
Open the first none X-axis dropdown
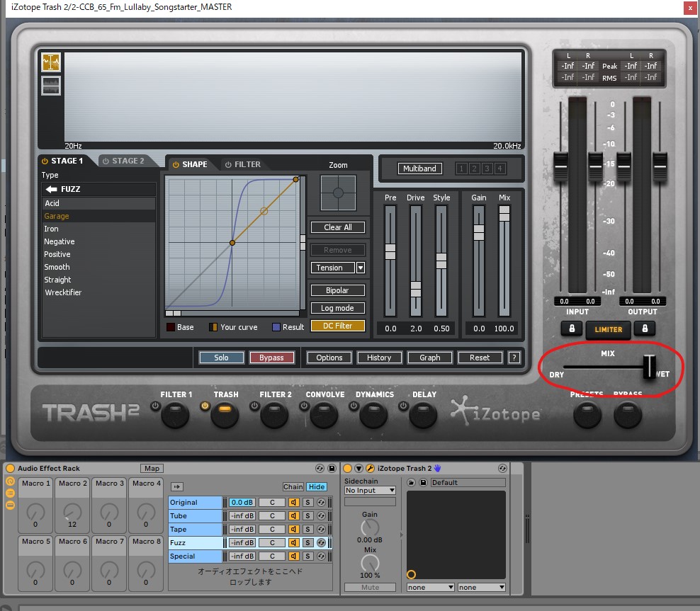430,588
